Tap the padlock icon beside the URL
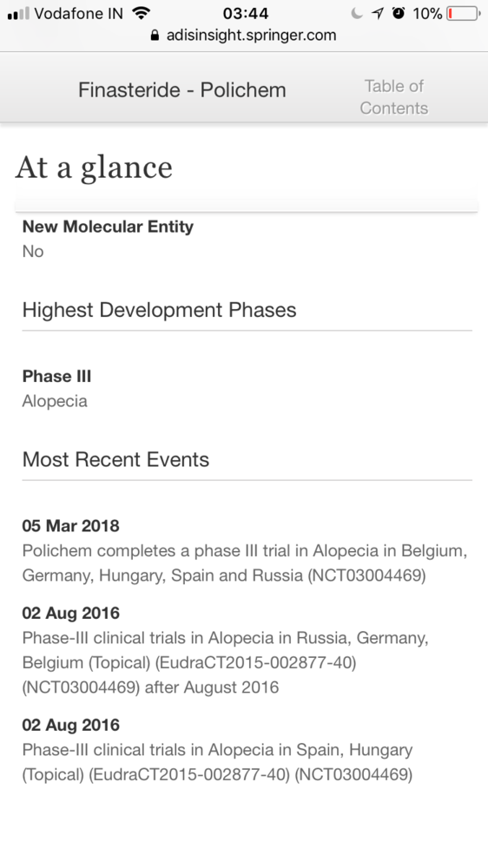The height and width of the screenshot is (868, 488). (x=155, y=36)
